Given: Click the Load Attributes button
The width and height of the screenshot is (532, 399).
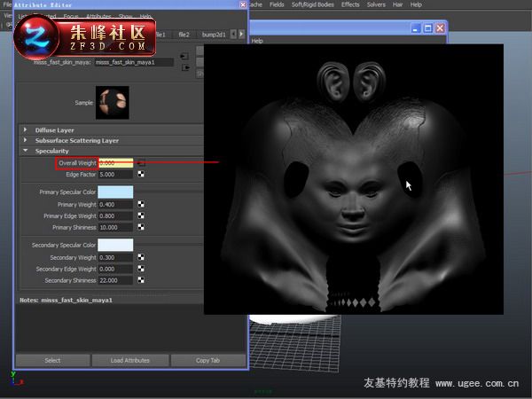Looking at the screenshot, I should tap(130, 360).
